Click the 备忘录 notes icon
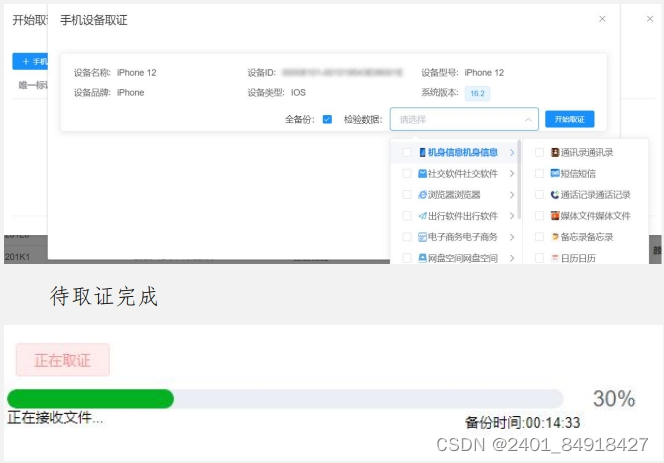Viewport: 664px width, 463px height. click(555, 237)
